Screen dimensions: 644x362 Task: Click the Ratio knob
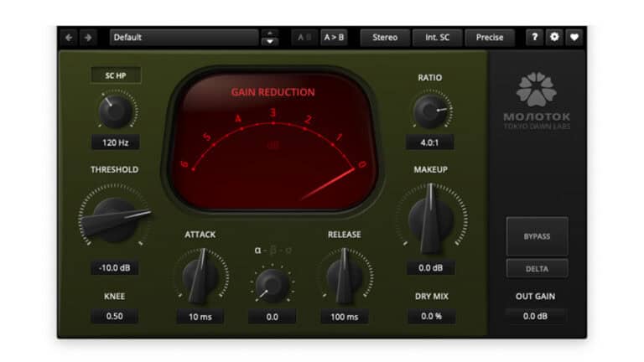[x=430, y=111]
